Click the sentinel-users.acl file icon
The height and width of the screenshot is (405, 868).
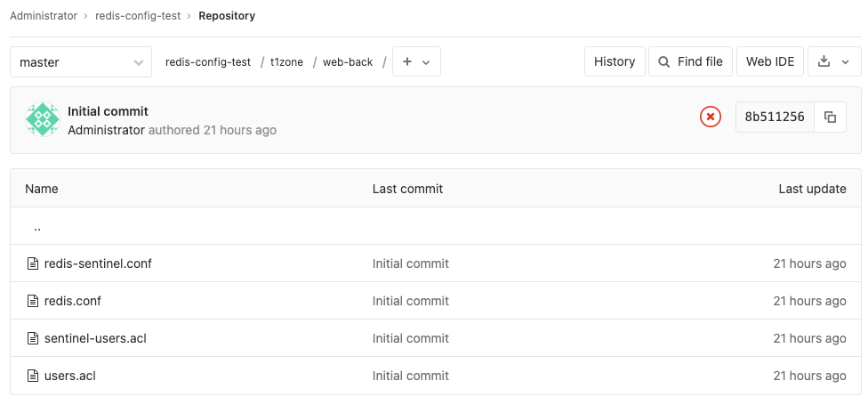33,338
